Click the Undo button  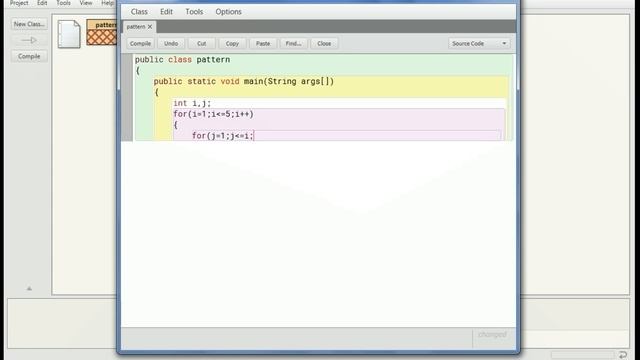(171, 43)
